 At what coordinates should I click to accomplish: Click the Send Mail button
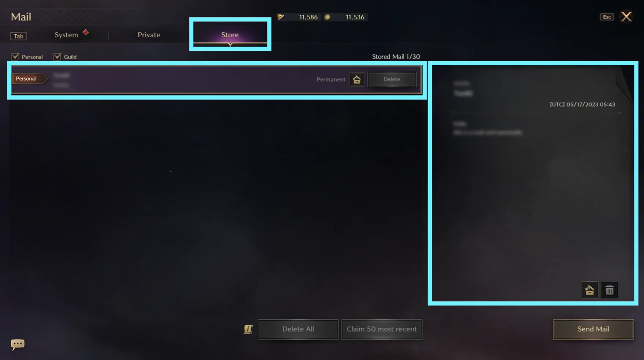pyautogui.click(x=593, y=329)
